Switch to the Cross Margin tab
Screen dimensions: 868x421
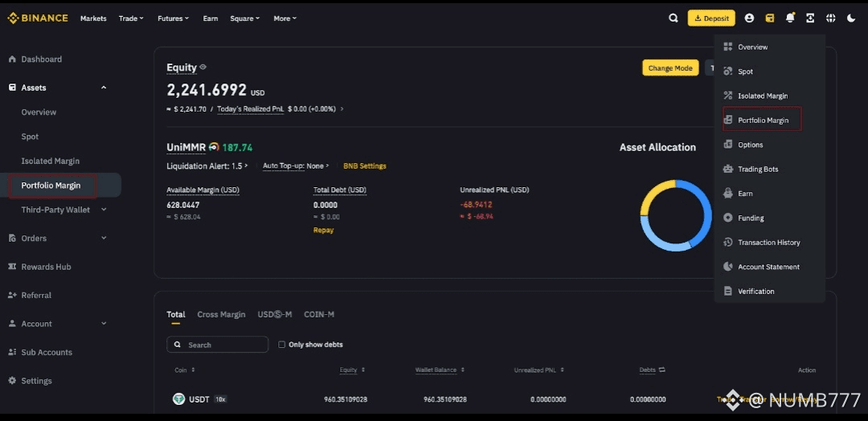221,314
